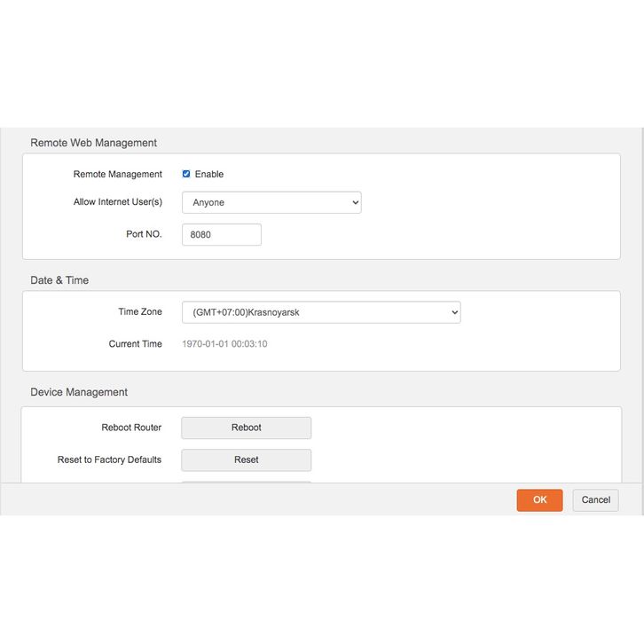
Task: Click the Enable label text
Action: (x=209, y=175)
